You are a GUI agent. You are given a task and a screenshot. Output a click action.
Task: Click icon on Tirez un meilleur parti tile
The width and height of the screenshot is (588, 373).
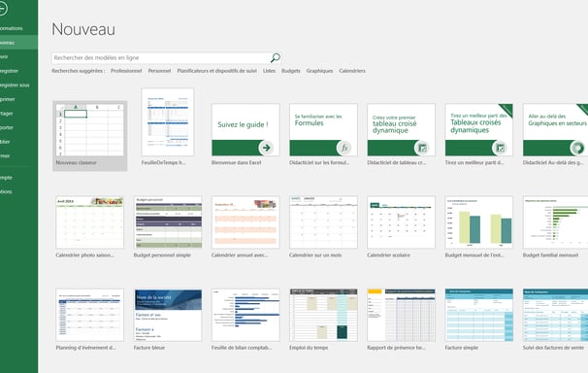[x=500, y=148]
